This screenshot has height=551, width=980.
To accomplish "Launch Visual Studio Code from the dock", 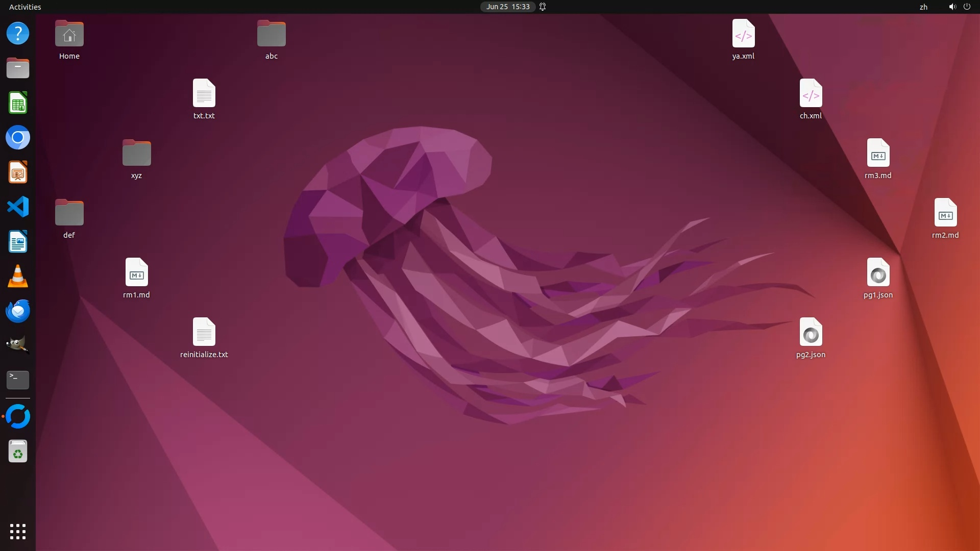I will coord(18,207).
